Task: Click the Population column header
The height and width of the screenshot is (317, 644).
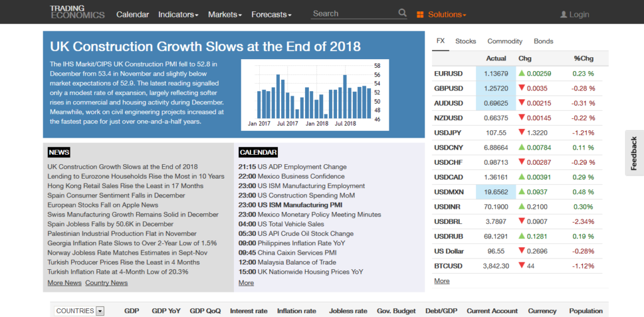Action: coord(586,311)
